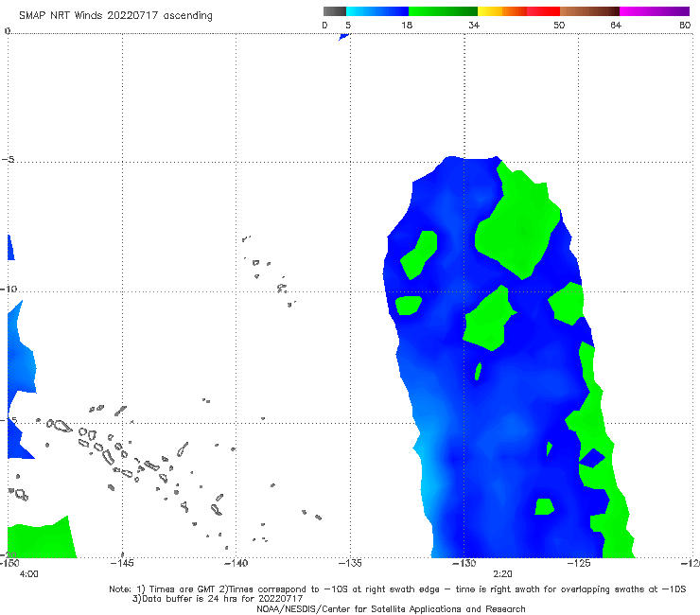Click the light blue segment of the color bar
The width and height of the screenshot is (700, 615).
pos(377,11)
